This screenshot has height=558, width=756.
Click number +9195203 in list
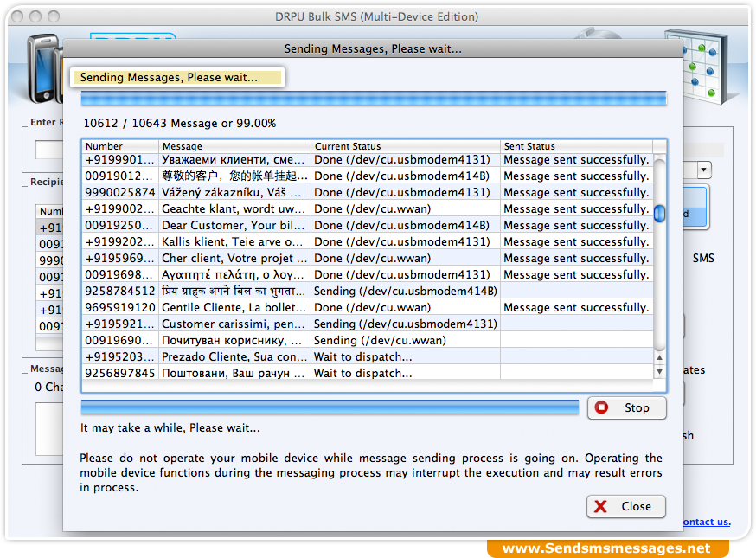[x=120, y=356]
